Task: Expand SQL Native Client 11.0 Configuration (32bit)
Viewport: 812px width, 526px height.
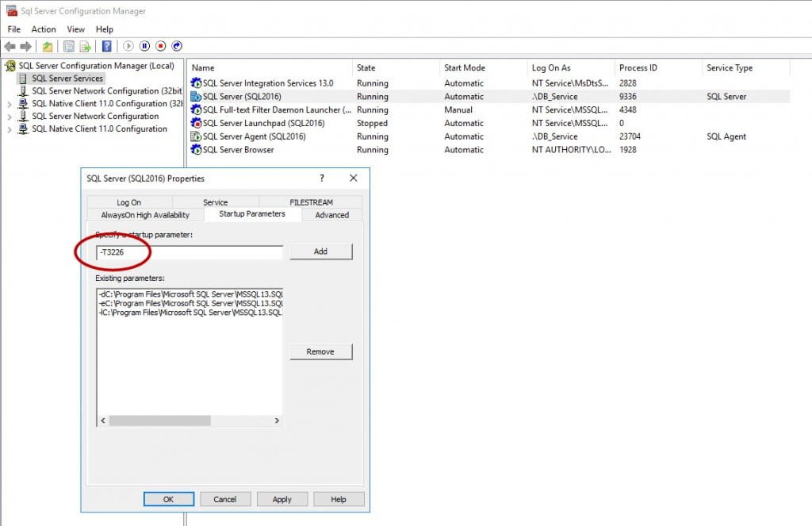Action: click(10, 104)
